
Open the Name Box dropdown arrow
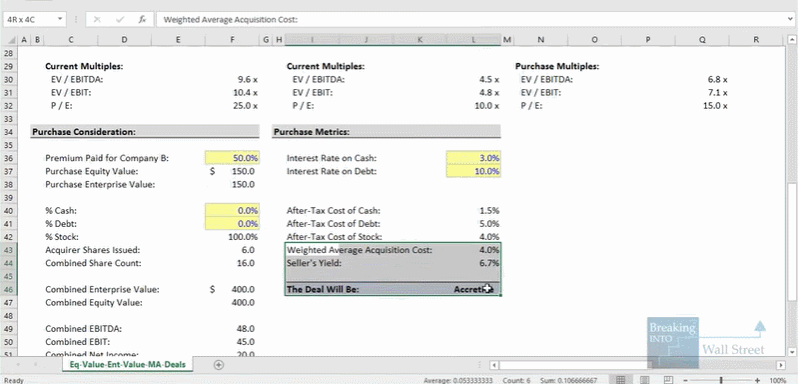tap(61, 19)
